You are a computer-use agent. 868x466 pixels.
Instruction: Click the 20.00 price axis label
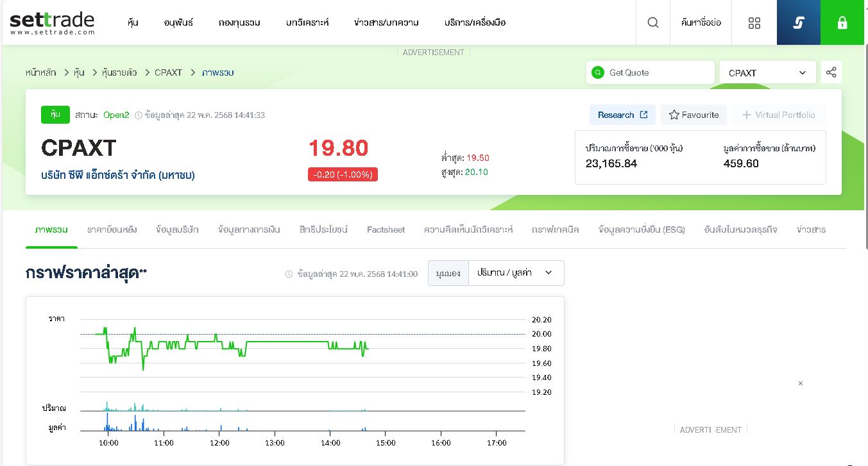[x=542, y=334]
